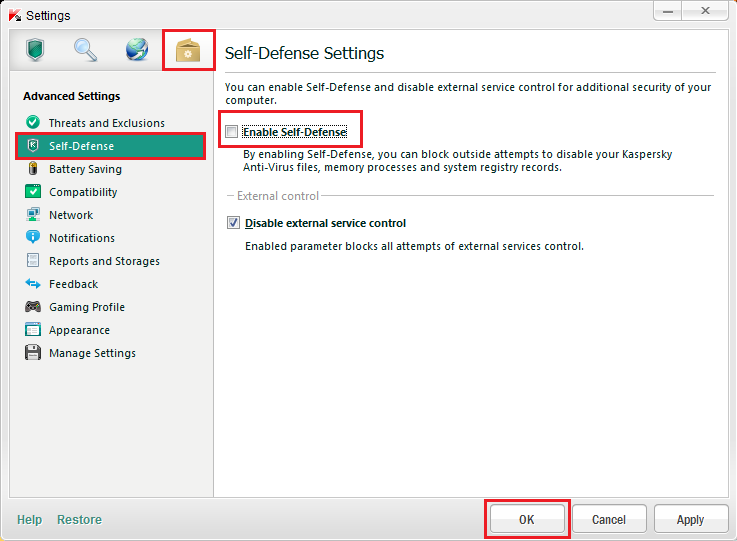Open Manage Settings label
This screenshot has height=541, width=737.
[x=92, y=353]
